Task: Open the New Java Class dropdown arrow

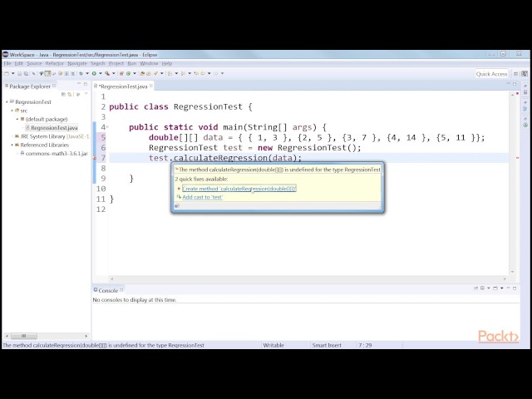Action: point(135,73)
